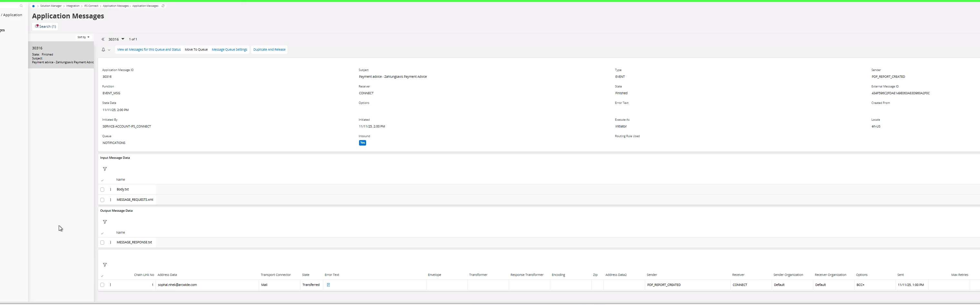Click the Transformer column header
The width and height of the screenshot is (980, 305).
point(478,275)
